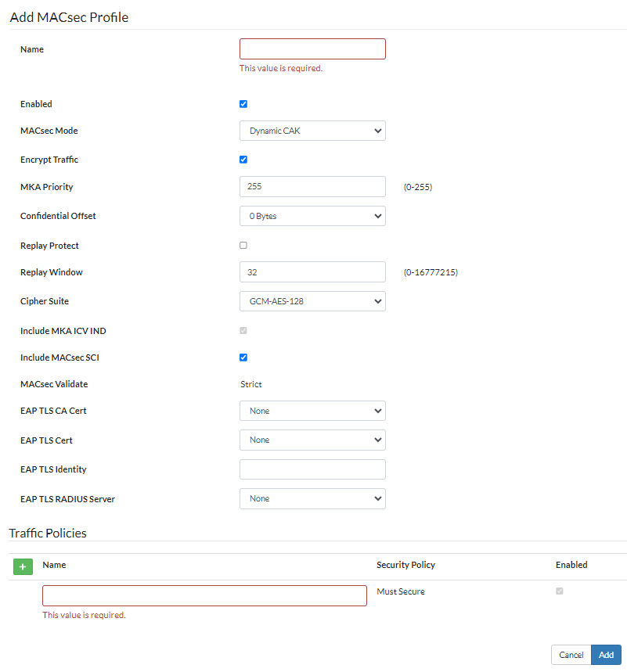627x672 pixels.
Task: Click the EAP TLS Identity field
Action: coord(312,469)
